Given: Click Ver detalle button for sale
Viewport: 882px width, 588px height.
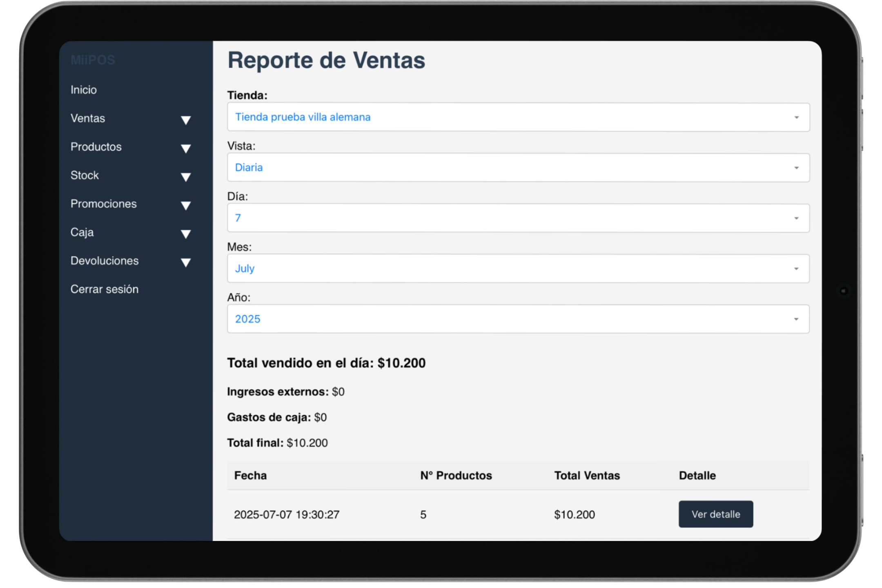Looking at the screenshot, I should 715,514.
